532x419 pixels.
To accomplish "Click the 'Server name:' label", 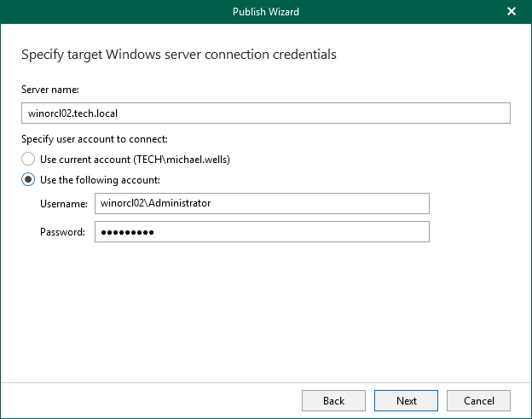I will [x=49, y=90].
